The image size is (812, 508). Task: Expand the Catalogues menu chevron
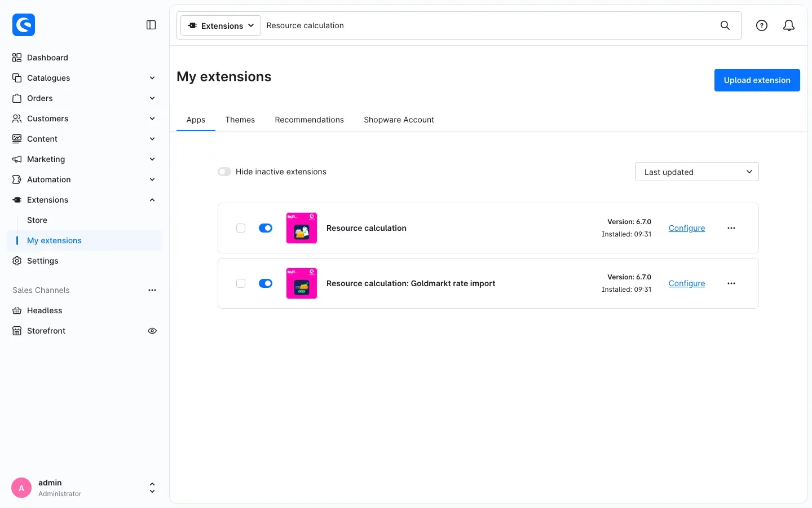pos(152,78)
